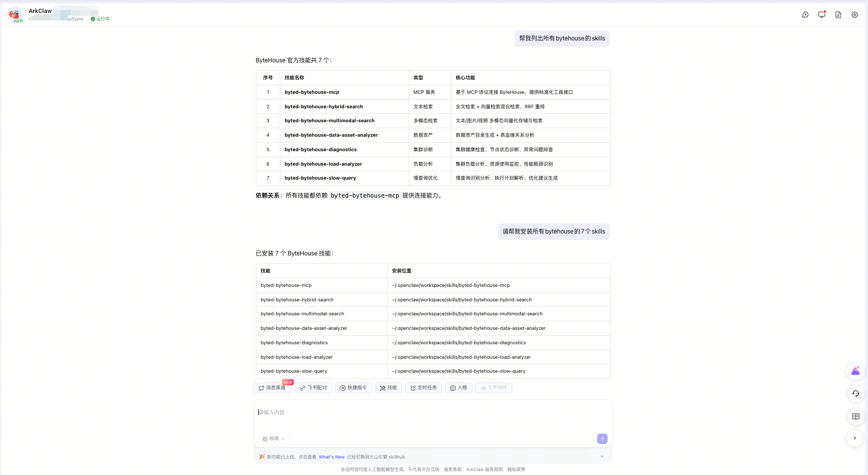
Task: Expand the 标准 mode dropdown
Action: (274, 439)
